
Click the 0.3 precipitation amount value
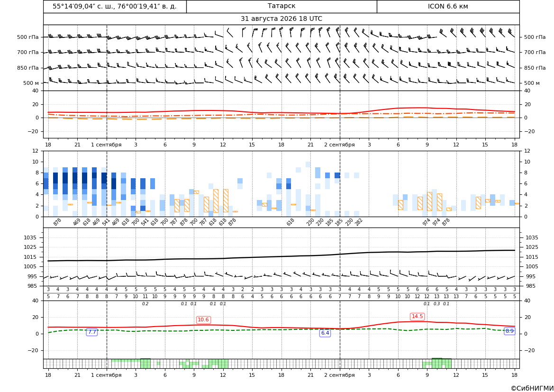pyautogui.click(x=436, y=304)
